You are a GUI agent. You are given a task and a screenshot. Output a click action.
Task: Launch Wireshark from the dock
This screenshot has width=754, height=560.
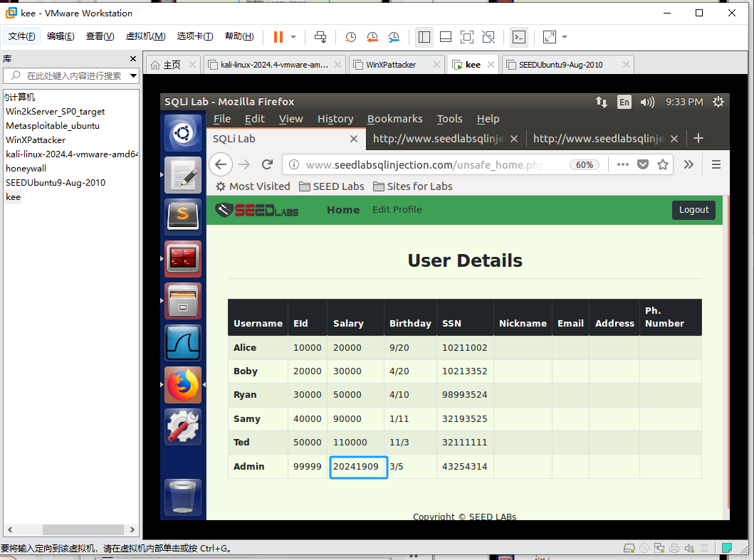pos(183,343)
